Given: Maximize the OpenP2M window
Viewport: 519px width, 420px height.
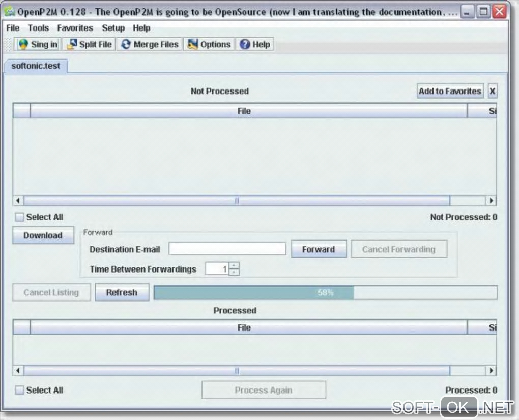Looking at the screenshot, I should pos(483,12).
